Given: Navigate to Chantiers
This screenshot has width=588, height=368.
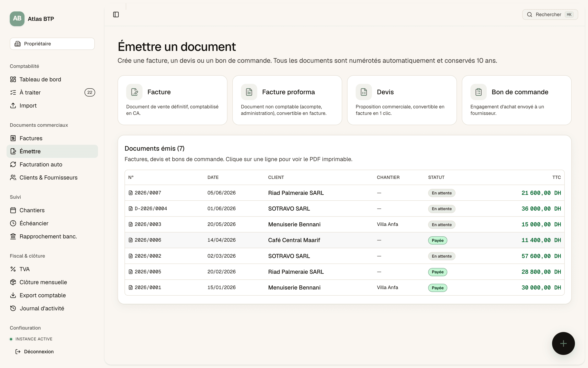Looking at the screenshot, I should (x=52, y=210).
